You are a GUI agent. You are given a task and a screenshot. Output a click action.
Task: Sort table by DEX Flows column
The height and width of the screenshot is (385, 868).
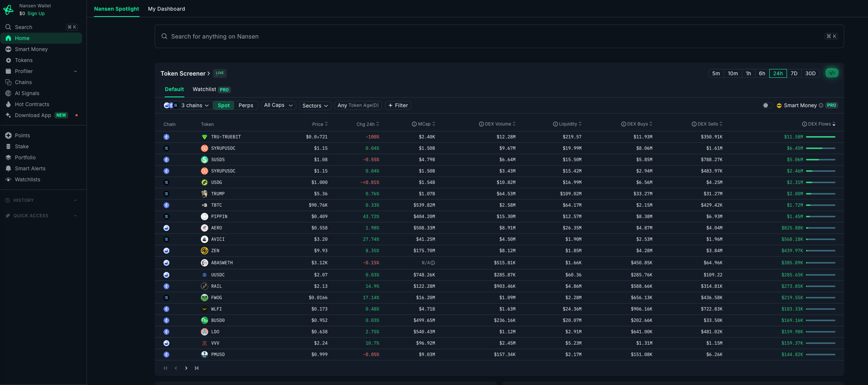pyautogui.click(x=819, y=124)
